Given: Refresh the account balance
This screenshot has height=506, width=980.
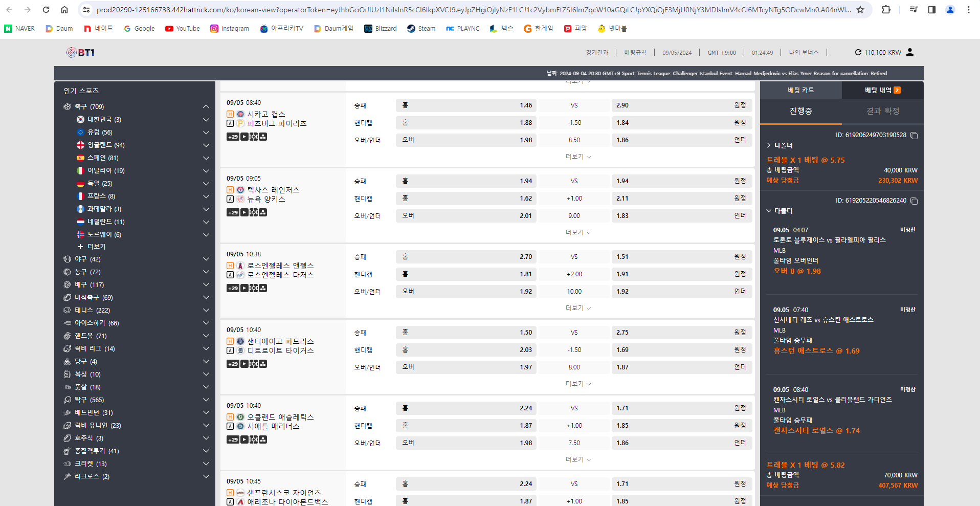Looking at the screenshot, I should 858,52.
